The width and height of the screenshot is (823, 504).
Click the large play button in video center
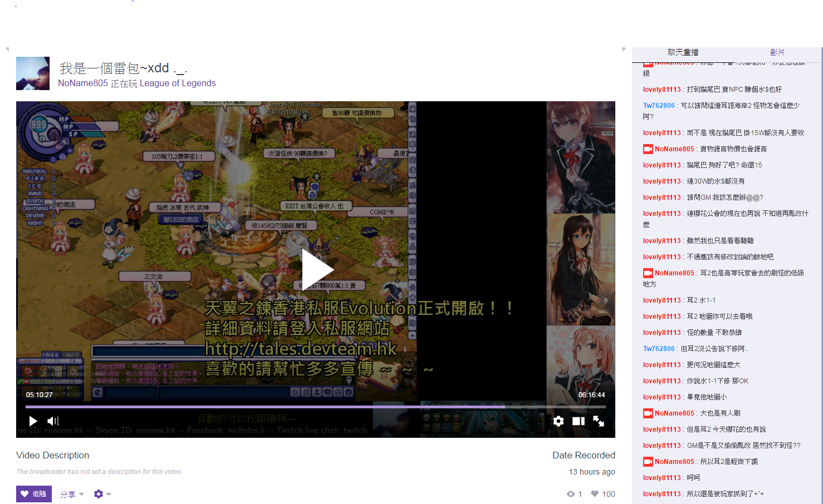(317, 270)
